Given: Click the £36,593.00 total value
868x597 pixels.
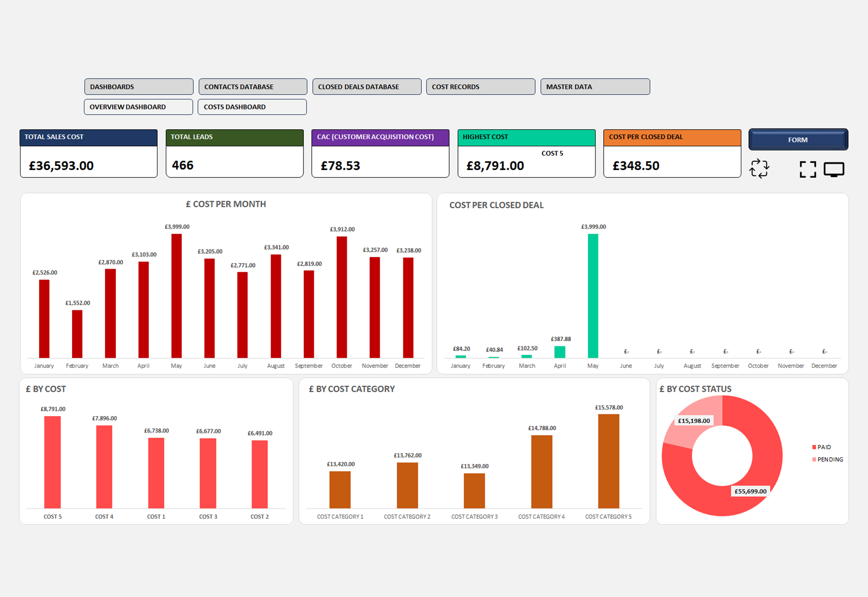Looking at the screenshot, I should [x=61, y=165].
